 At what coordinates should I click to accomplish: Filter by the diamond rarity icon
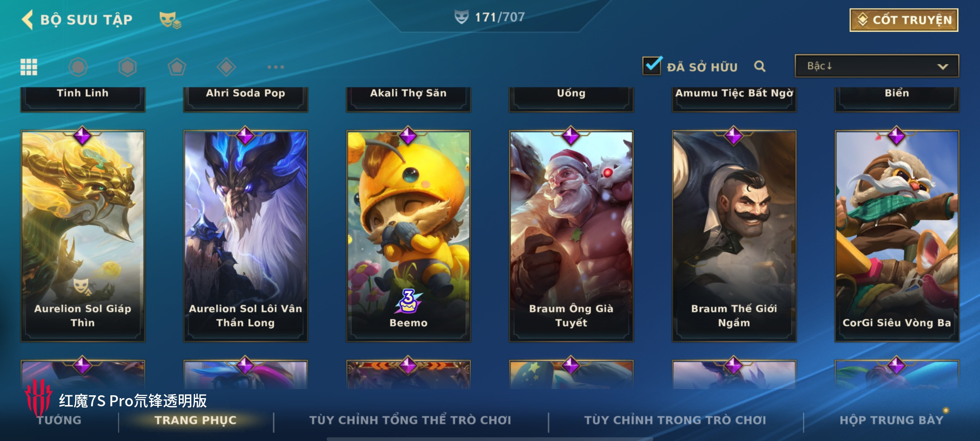(226, 67)
